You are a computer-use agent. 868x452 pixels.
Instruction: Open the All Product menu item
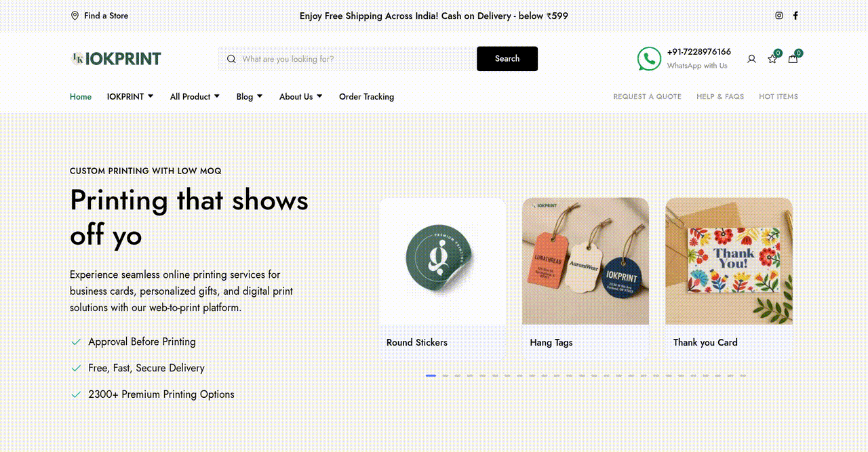tap(191, 97)
